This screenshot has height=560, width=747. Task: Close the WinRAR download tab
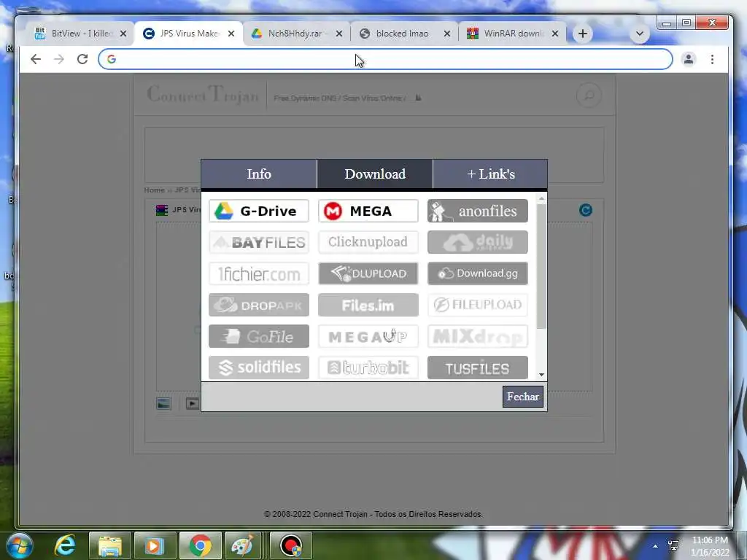pos(555,34)
